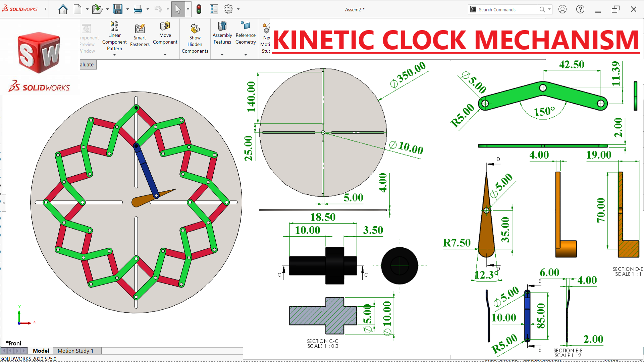Click the Home icon in toolbar
This screenshot has width=644, height=362.
(x=63, y=9)
